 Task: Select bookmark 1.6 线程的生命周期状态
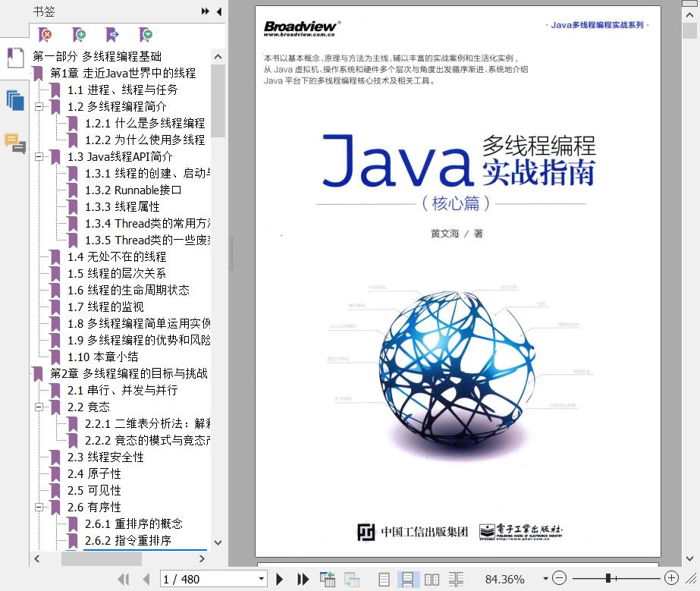[x=129, y=291]
